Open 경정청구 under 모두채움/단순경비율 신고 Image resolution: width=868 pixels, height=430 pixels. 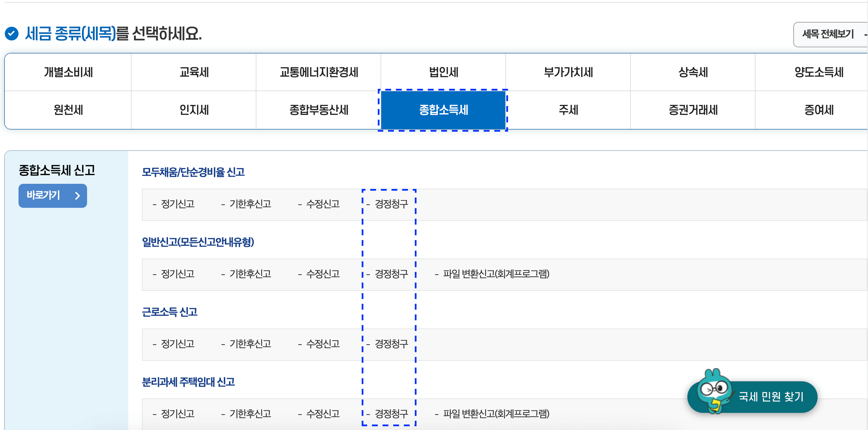pos(391,204)
